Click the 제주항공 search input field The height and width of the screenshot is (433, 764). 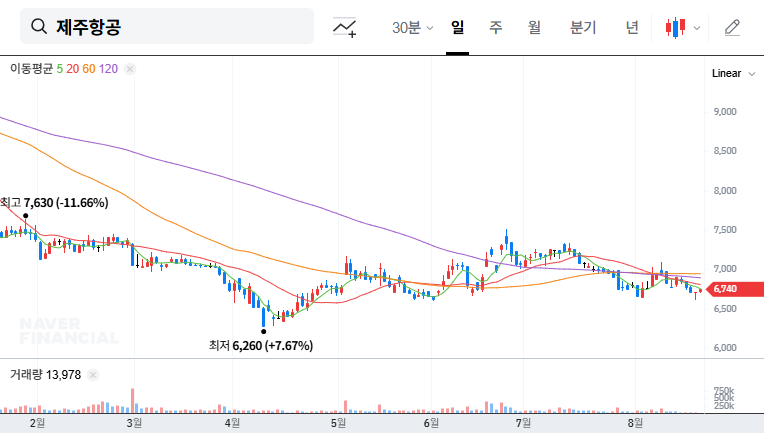click(180, 27)
